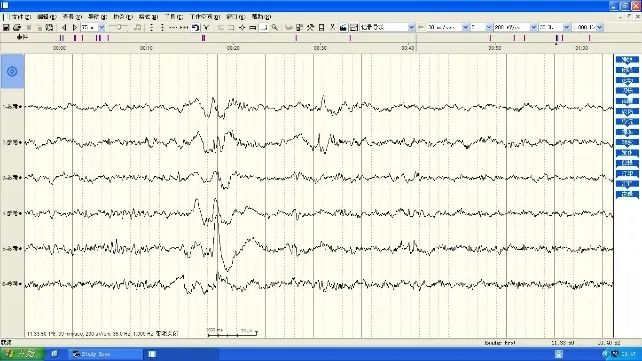Click the hammer tools icon
Screen dimensions: 642x361
(x=310, y=27)
